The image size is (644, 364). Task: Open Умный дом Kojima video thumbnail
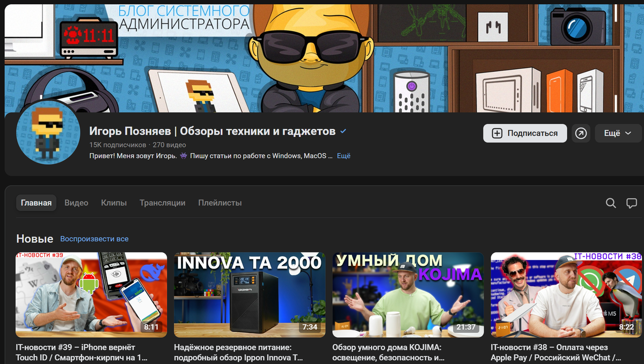point(408,295)
